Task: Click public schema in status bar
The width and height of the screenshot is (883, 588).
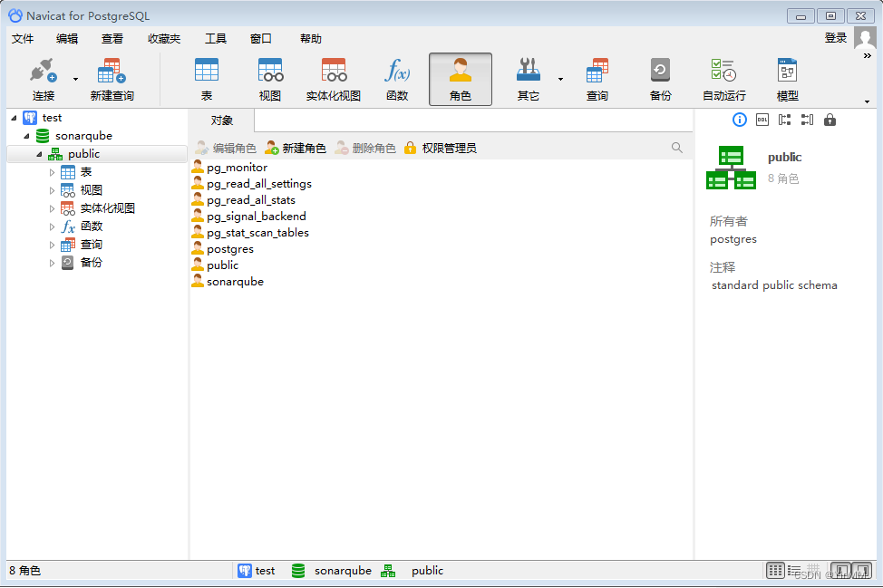Action: point(412,571)
